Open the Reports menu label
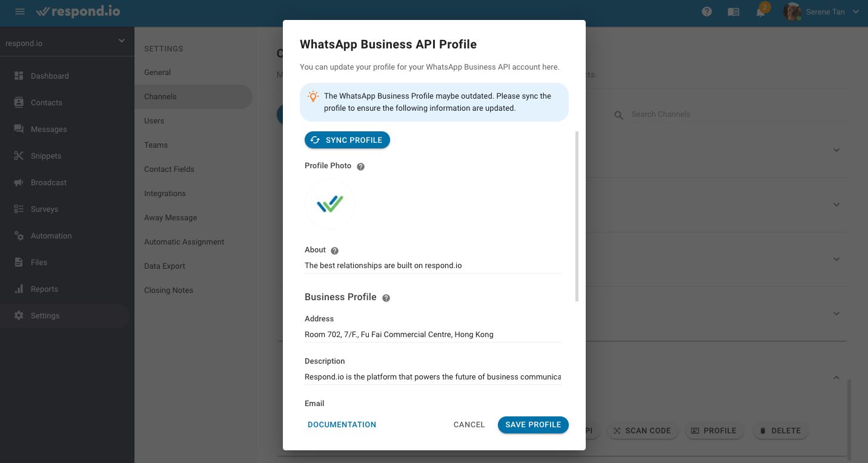 point(45,289)
